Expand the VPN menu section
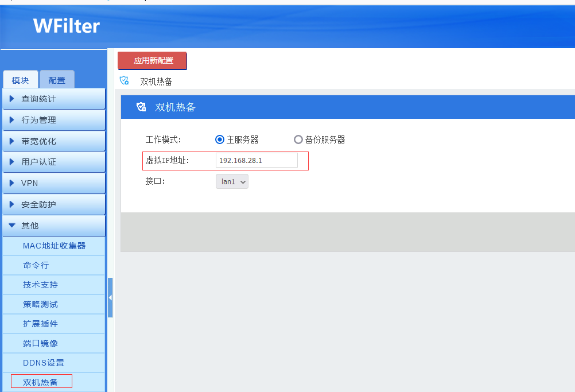Screen dimensions: 575x392 (53, 183)
